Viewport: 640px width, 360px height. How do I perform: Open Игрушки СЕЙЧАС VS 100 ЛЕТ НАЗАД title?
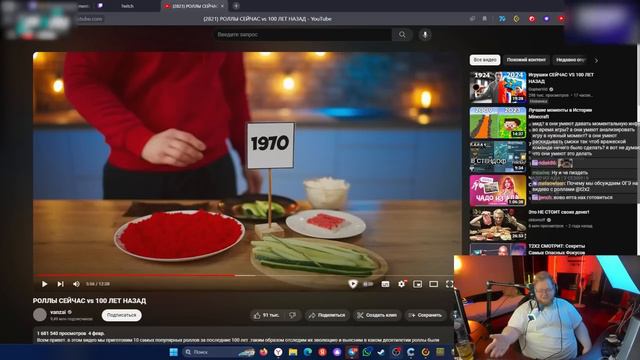(561, 78)
